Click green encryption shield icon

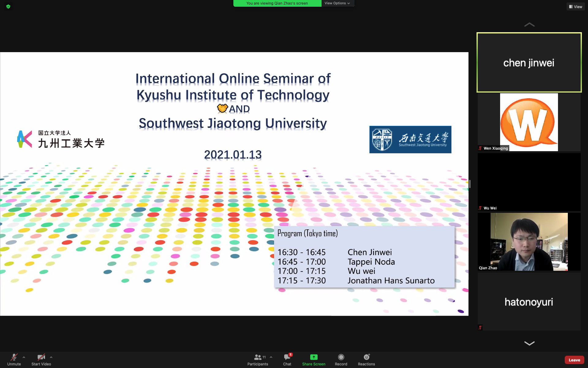point(8,6)
